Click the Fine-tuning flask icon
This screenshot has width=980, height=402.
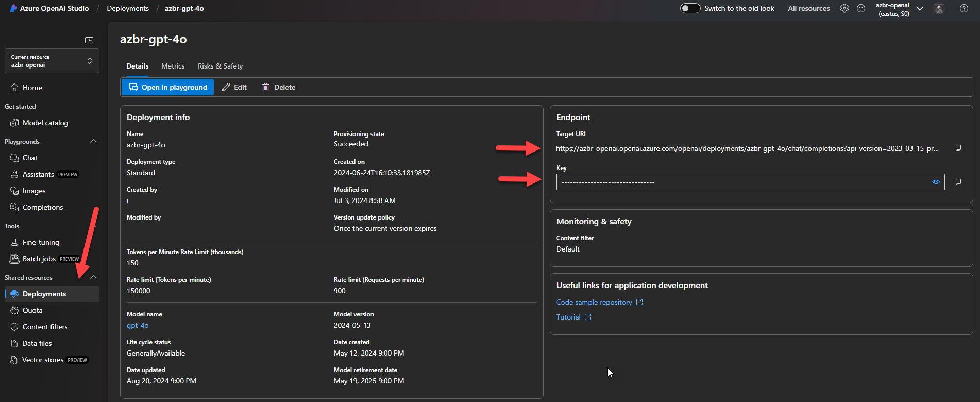tap(14, 242)
